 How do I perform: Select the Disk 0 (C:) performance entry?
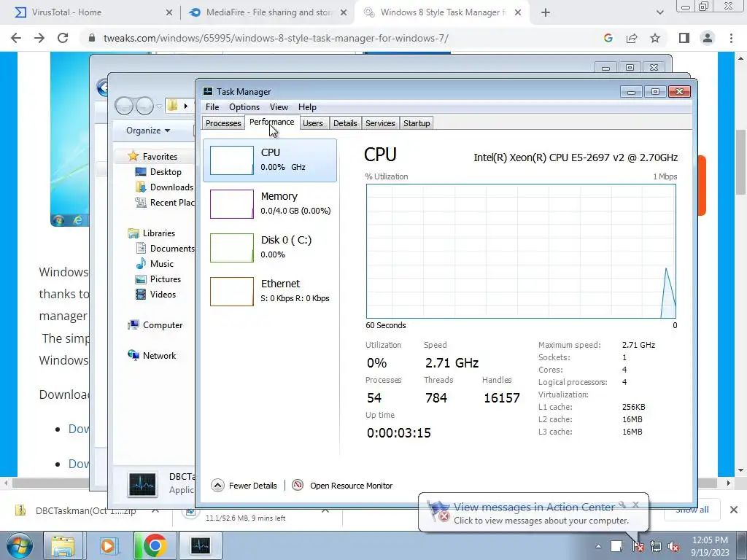coord(270,248)
